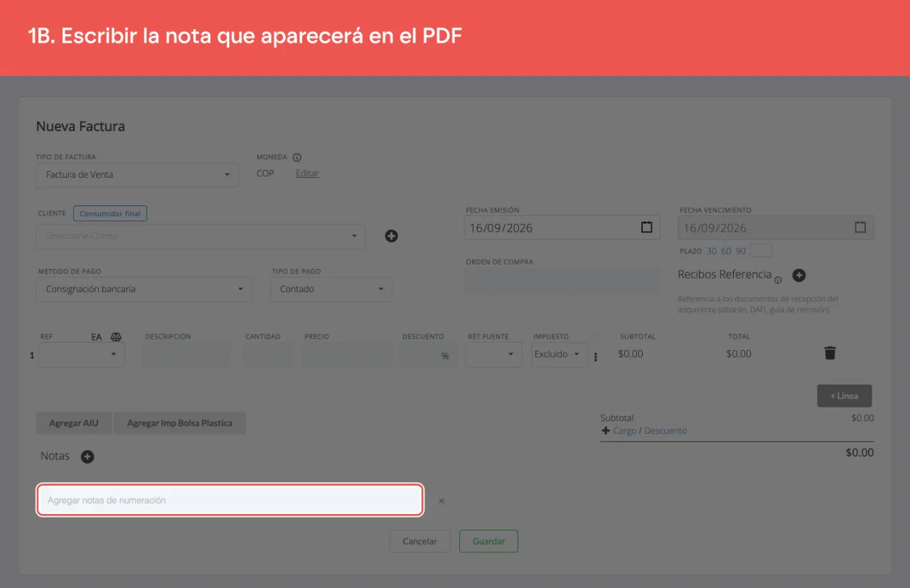The height and width of the screenshot is (588, 910).
Task: Click the balance scale icon beside EA
Action: (116, 337)
